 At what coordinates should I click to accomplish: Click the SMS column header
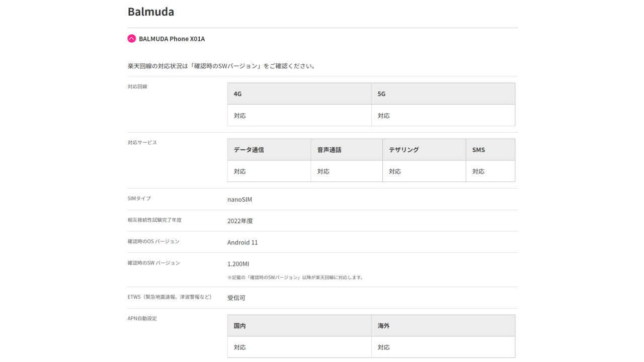point(478,149)
